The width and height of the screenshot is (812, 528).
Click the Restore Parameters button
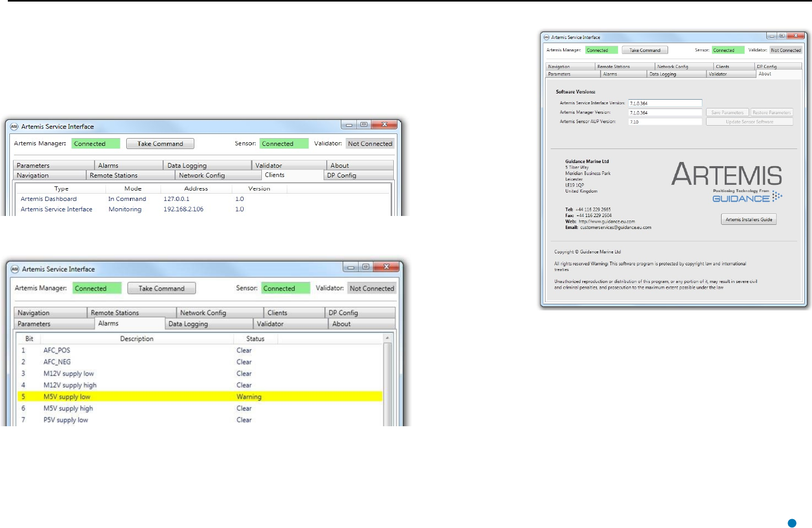771,112
